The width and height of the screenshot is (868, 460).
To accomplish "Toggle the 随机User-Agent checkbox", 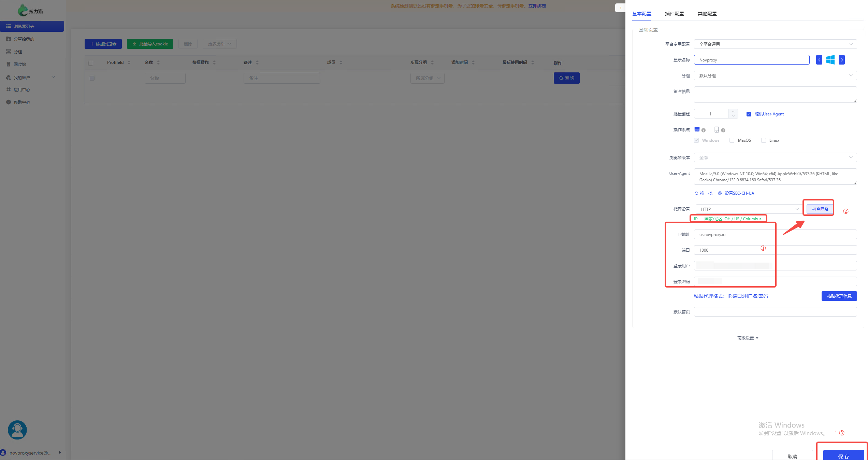I will [x=749, y=114].
